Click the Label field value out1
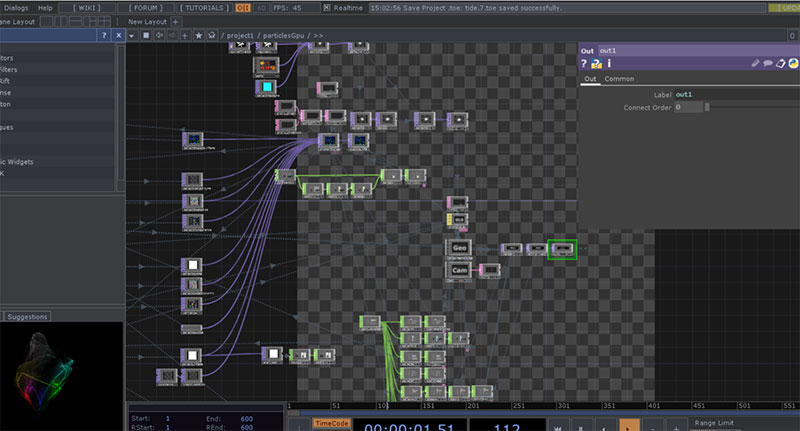 pos(737,94)
